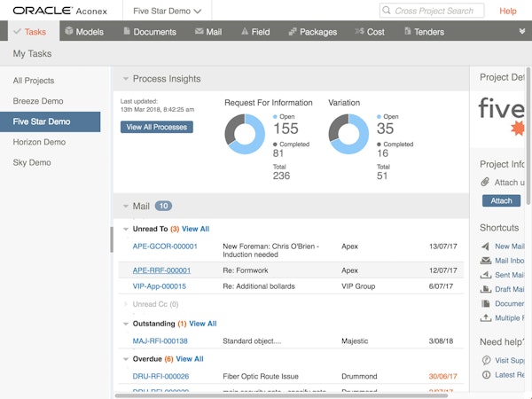Image resolution: width=532 pixels, height=399 pixels.
Task: Select All Projects in sidebar
Action: tap(34, 81)
